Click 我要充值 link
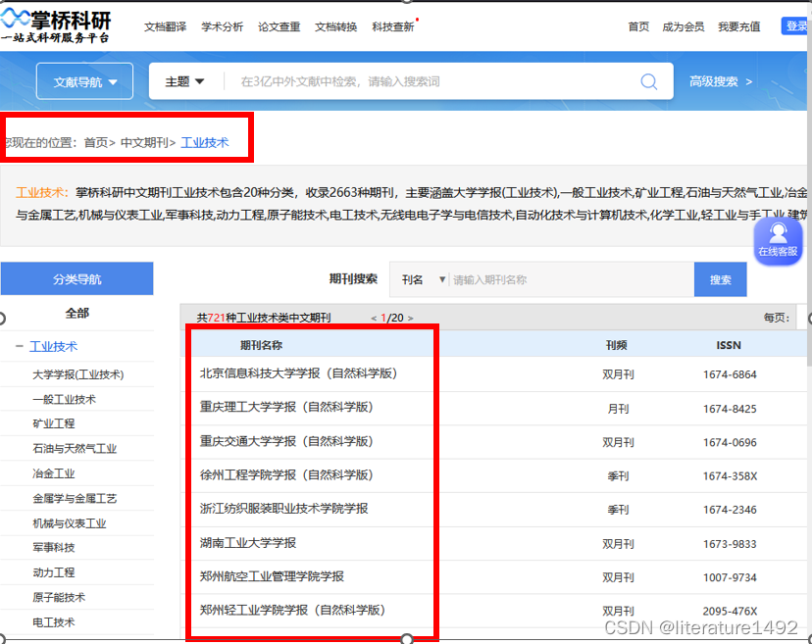 point(739,26)
